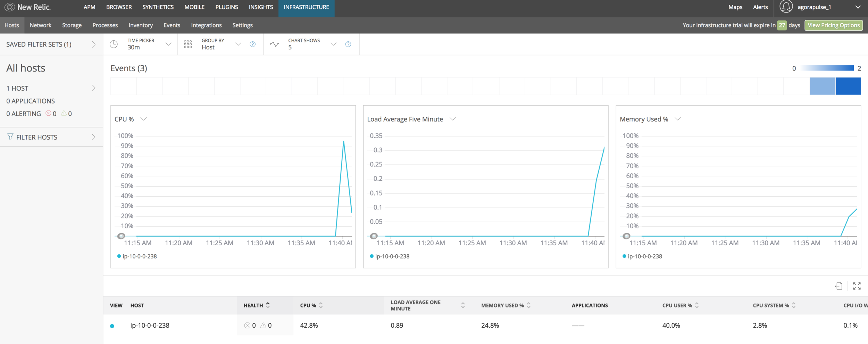Switch to the Integrations tab
The image size is (868, 344).
tap(206, 25)
